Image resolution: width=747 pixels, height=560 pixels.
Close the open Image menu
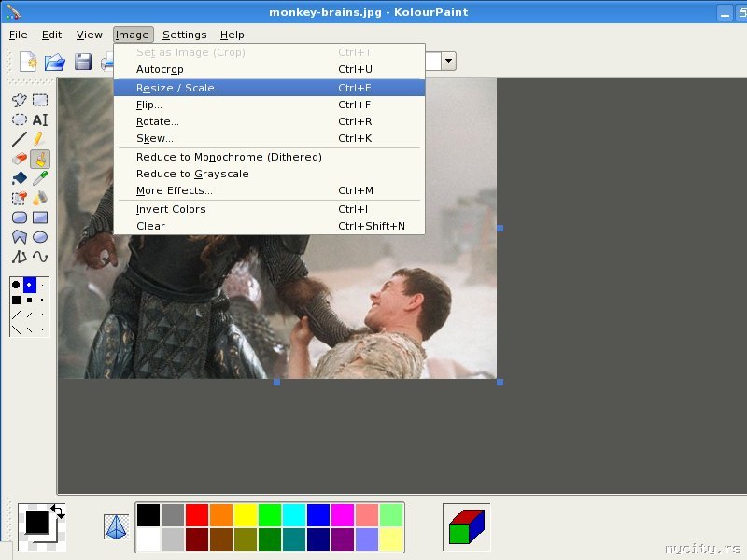(x=134, y=35)
